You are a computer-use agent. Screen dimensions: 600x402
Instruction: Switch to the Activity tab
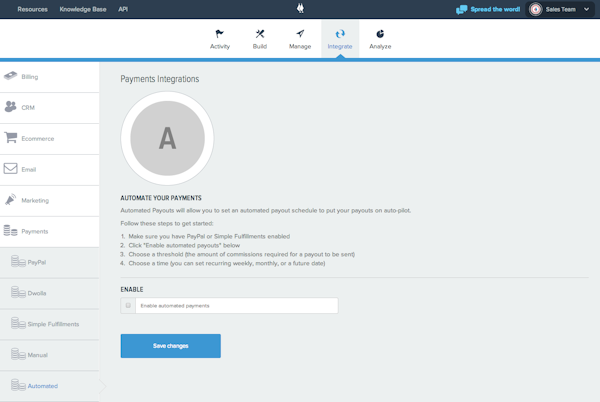pyautogui.click(x=220, y=39)
